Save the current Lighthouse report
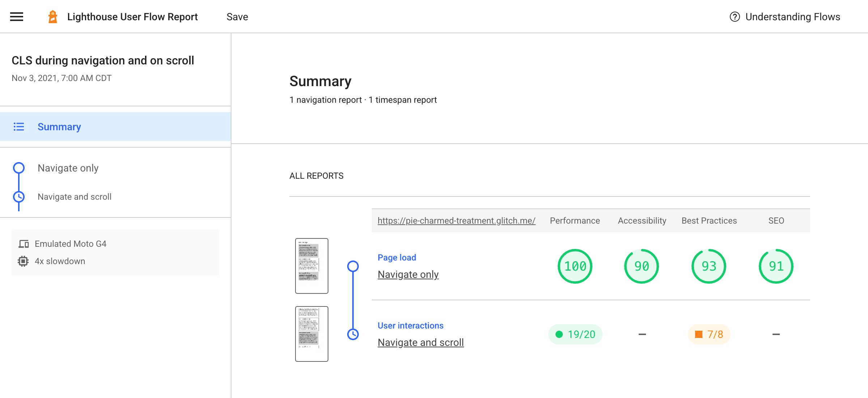 (237, 16)
